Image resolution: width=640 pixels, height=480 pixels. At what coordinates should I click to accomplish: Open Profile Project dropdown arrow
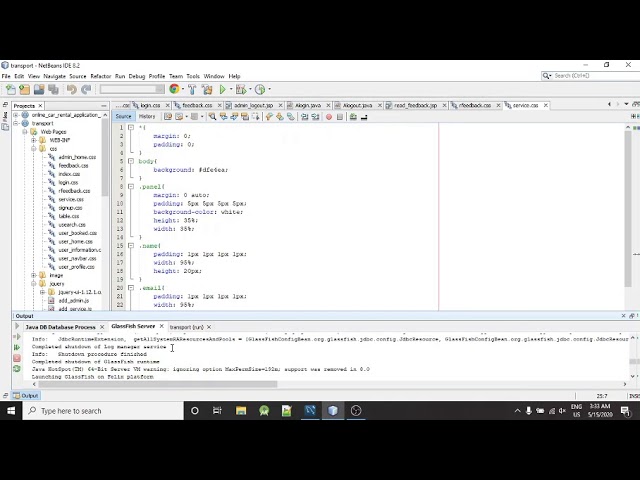[269, 89]
